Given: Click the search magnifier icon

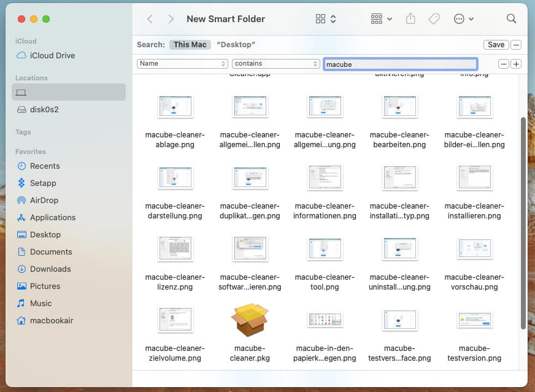Looking at the screenshot, I should click(511, 18).
